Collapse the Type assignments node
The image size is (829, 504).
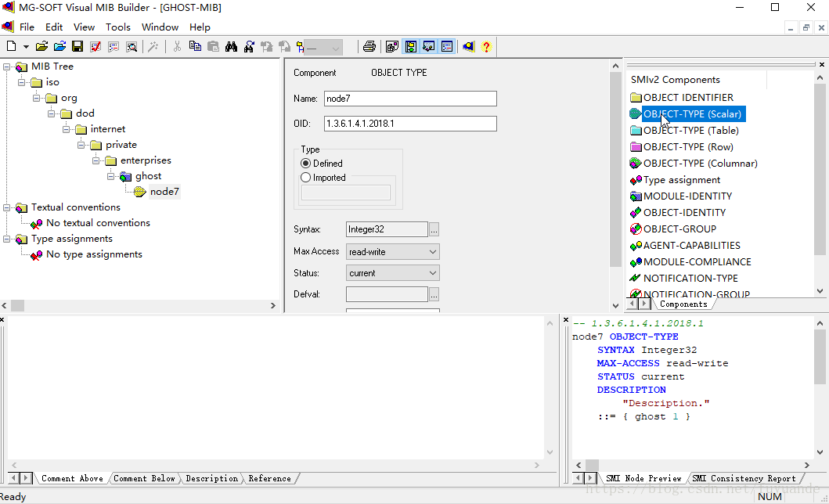pos(7,239)
